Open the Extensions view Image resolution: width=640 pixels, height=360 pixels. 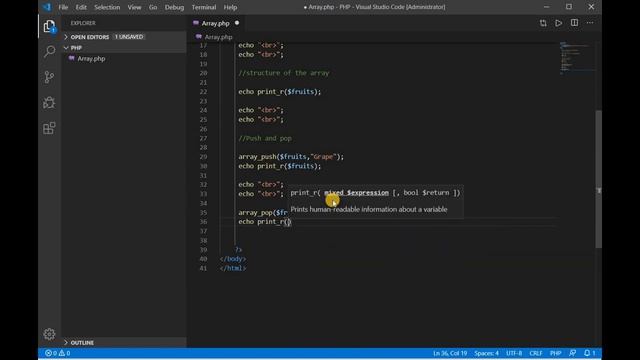(49, 128)
